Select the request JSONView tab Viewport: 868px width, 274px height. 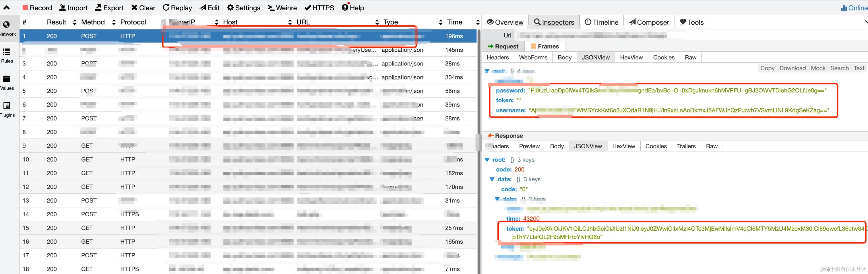point(595,58)
